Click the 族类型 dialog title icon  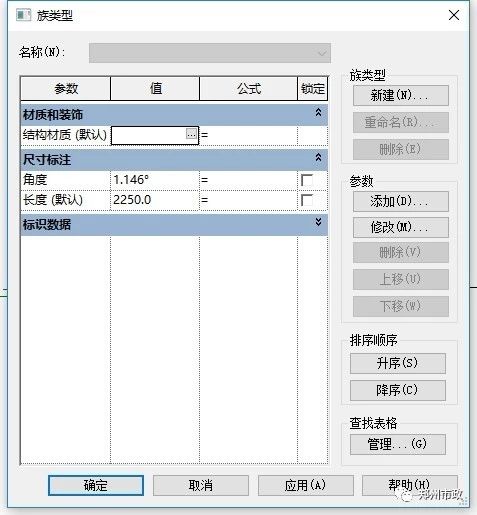23,15
